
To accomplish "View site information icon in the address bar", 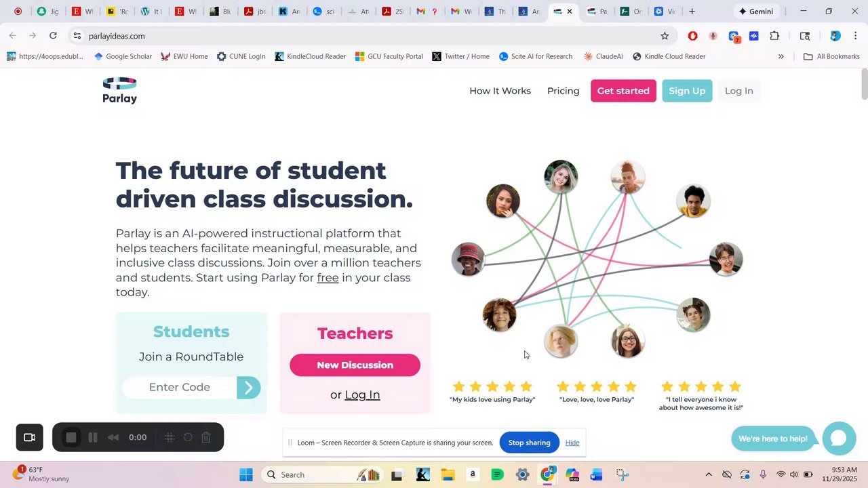I will (77, 36).
